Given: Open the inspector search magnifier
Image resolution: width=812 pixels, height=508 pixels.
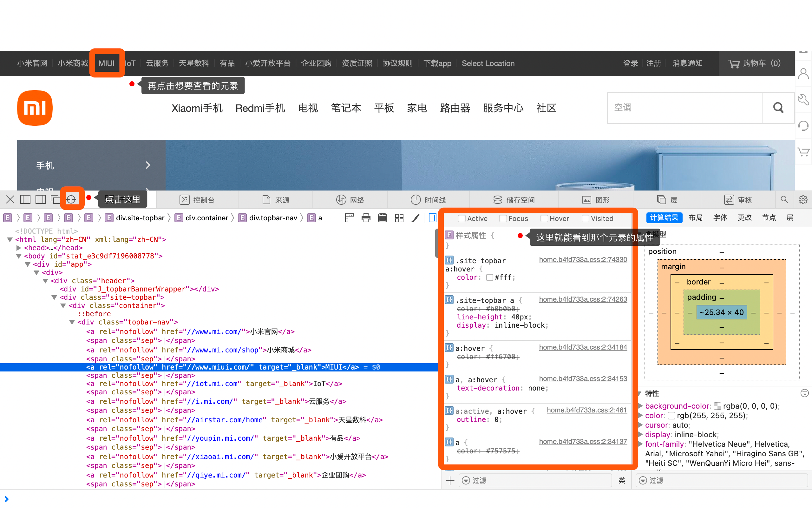Looking at the screenshot, I should tap(784, 200).
